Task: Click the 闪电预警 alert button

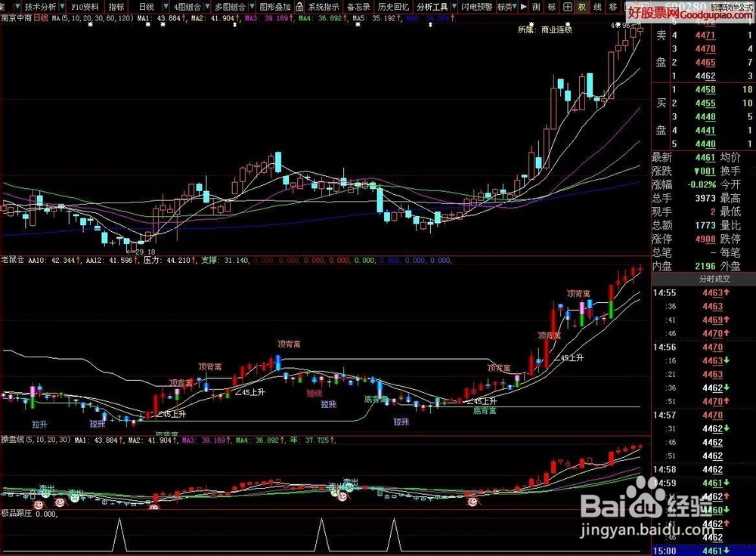Action: [x=477, y=7]
